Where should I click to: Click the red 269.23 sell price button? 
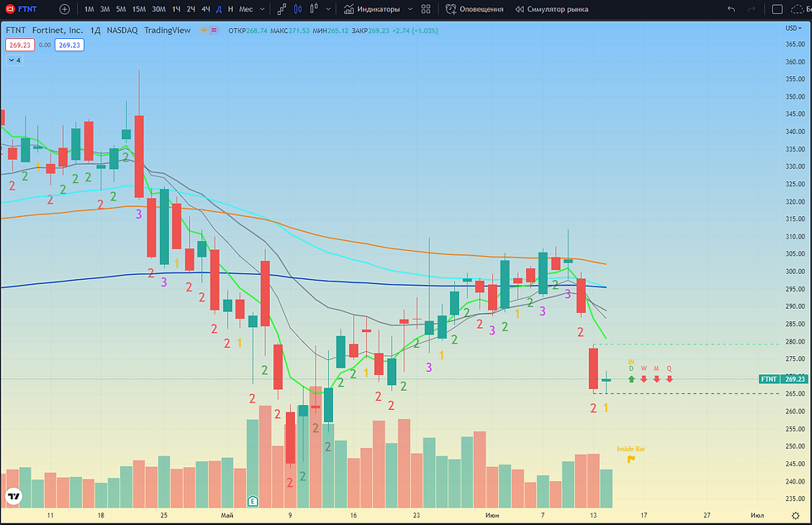[x=20, y=45]
